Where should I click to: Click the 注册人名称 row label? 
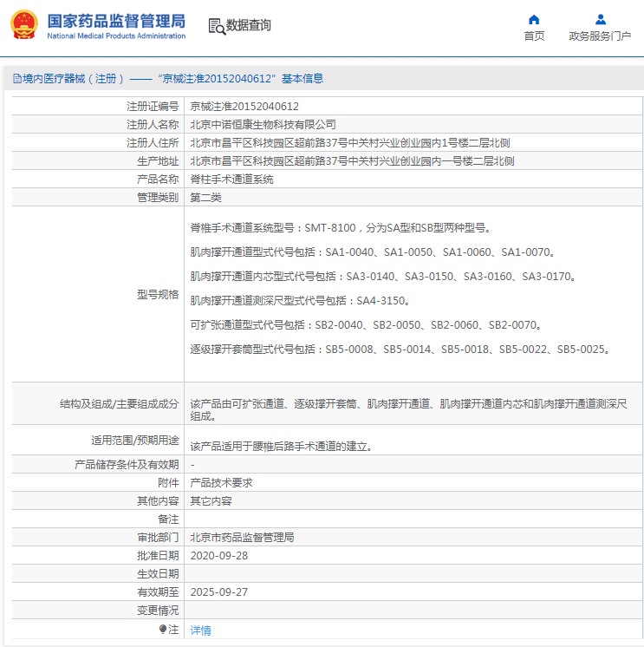[153, 125]
